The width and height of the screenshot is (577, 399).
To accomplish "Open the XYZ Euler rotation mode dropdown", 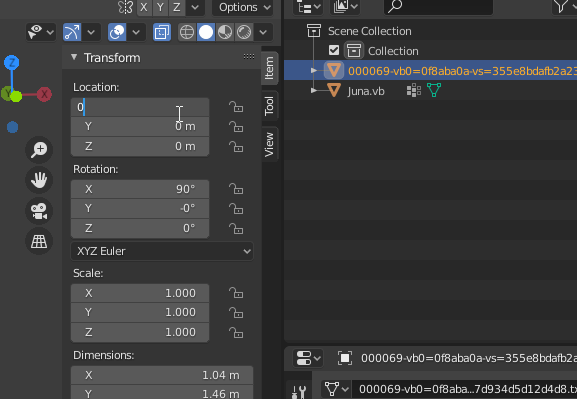I will point(162,251).
